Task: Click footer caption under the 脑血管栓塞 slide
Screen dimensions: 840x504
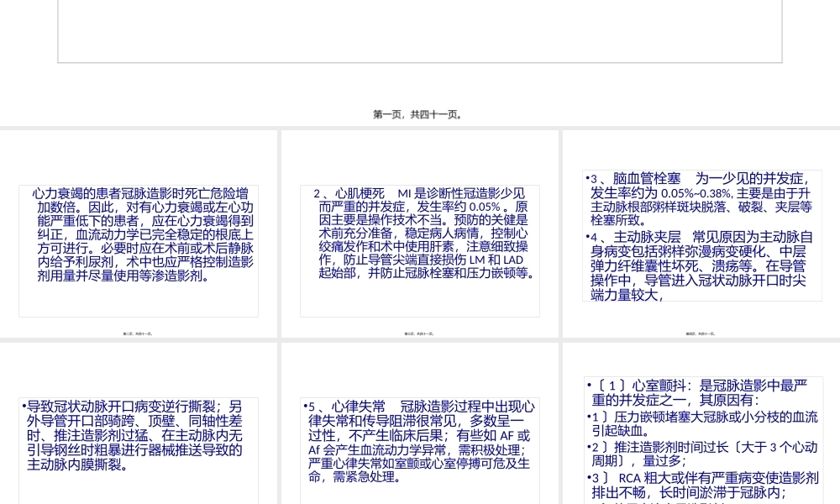Action: 701,333
